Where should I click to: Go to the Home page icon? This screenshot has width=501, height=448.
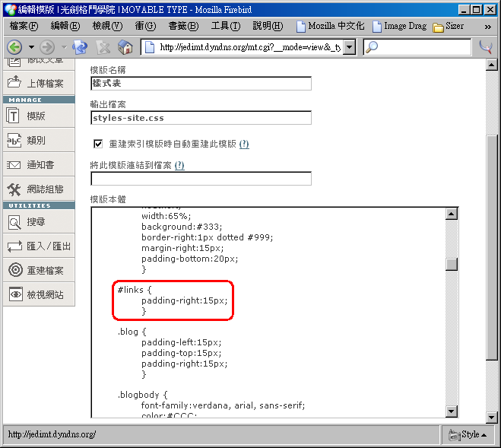pyautogui.click(x=125, y=47)
